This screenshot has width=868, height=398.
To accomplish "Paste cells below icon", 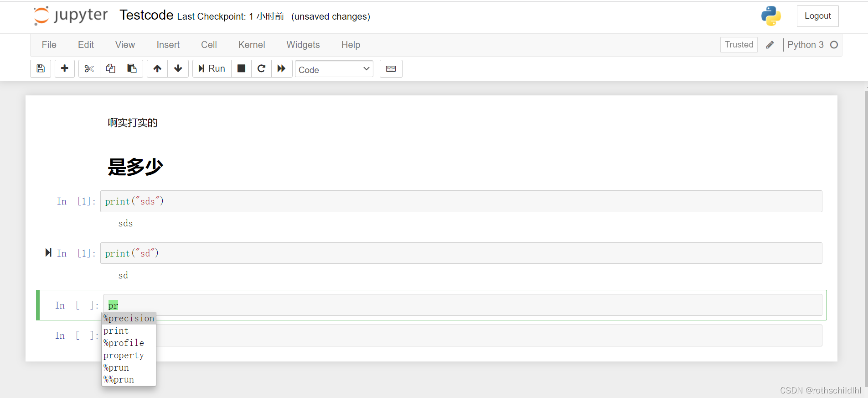I will click(132, 68).
